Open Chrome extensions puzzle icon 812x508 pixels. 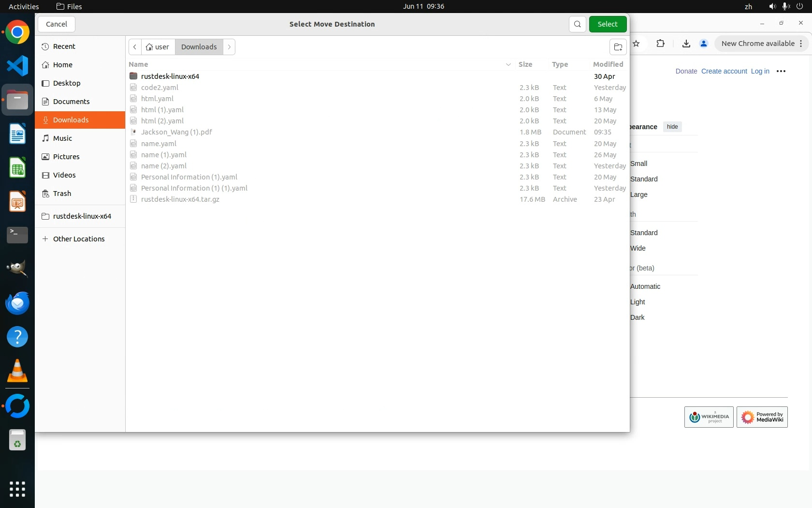pos(660,44)
